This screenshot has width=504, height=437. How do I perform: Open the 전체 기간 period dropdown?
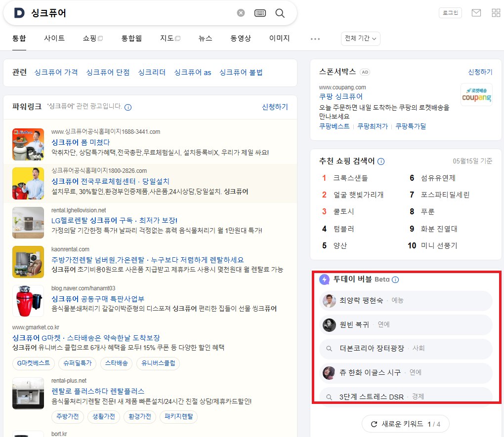(x=361, y=39)
